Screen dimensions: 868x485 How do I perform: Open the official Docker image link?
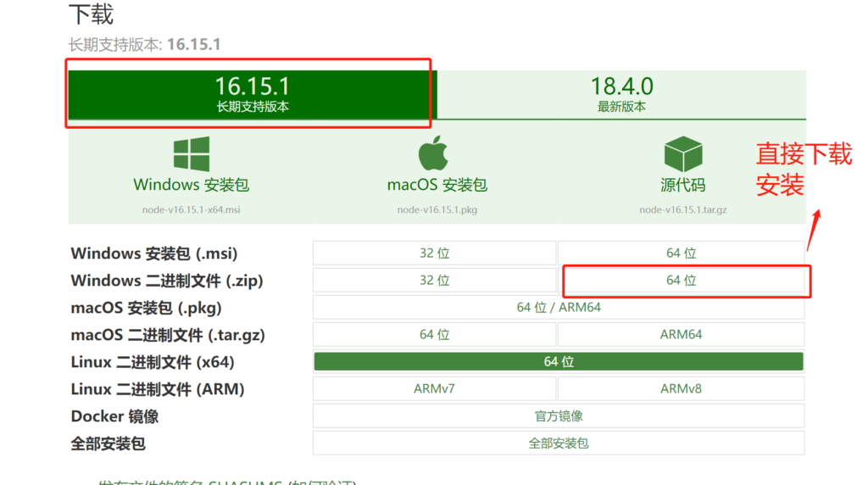click(558, 415)
